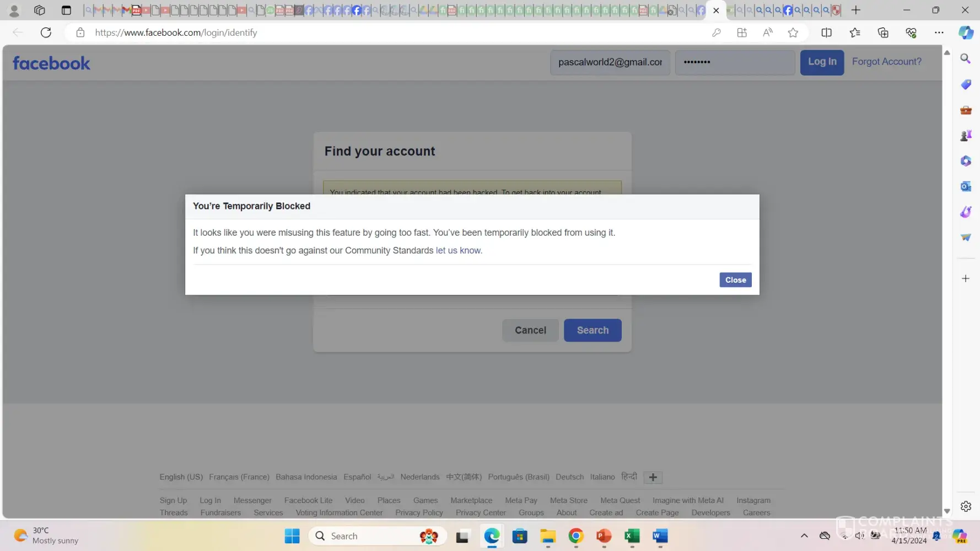Close the current active tab
The width and height of the screenshot is (980, 551).
tap(716, 10)
